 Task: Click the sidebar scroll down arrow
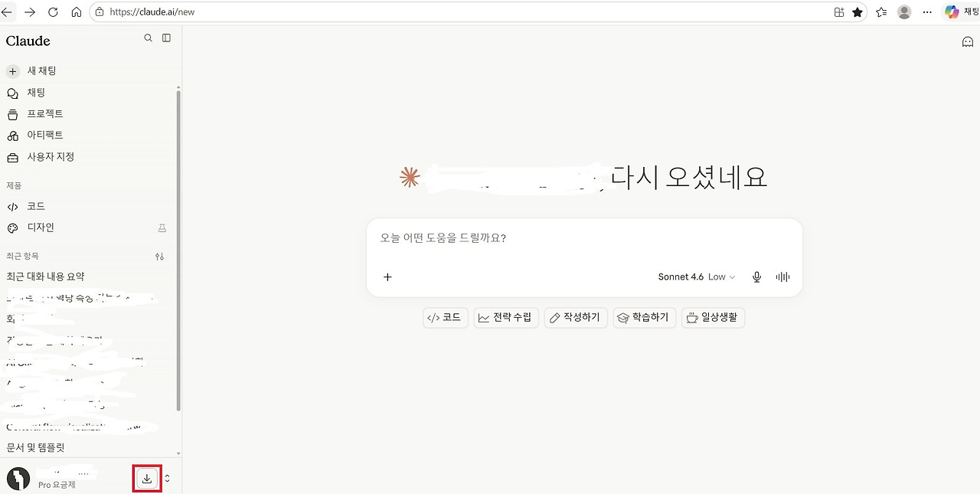point(179,453)
